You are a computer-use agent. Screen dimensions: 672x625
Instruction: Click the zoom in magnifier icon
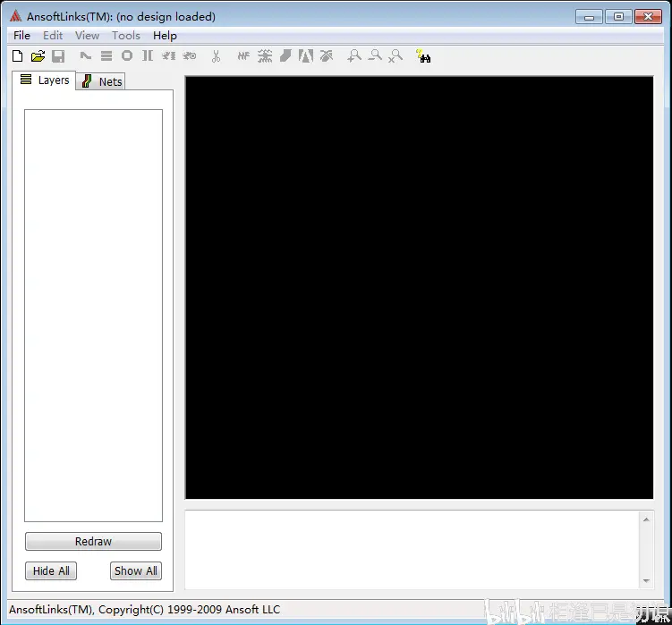(354, 56)
